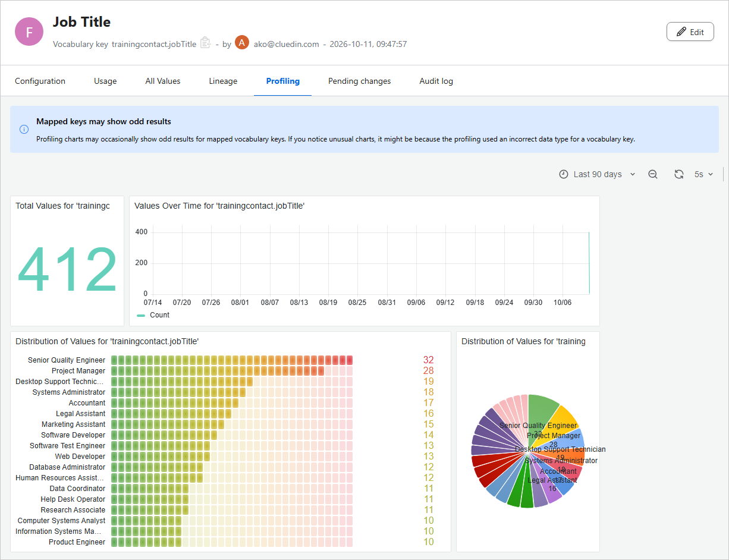Click the Values Over Time panel title
Screen dimensions: 729x560
tap(219, 206)
